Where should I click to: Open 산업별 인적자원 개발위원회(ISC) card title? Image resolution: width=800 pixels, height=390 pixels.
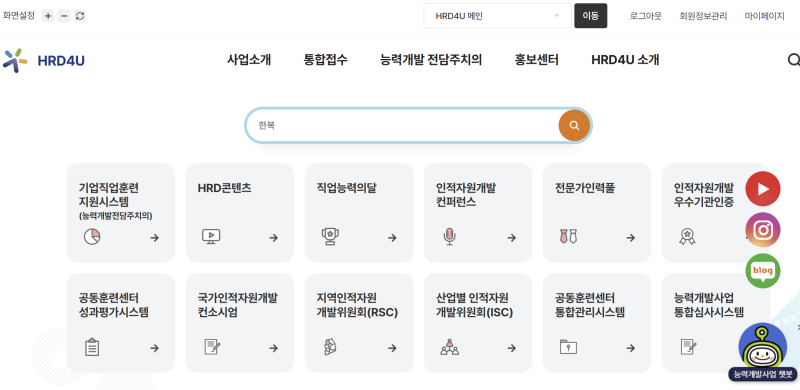click(x=474, y=305)
